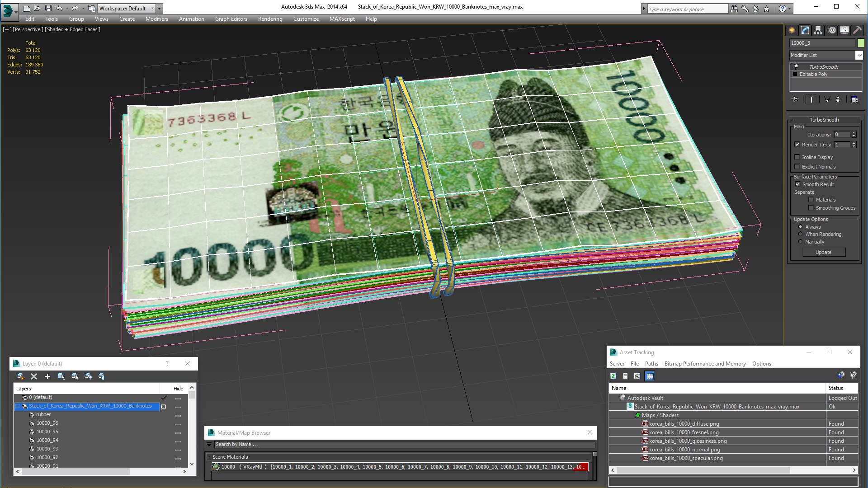
Task: Open the Display command panel tab
Action: click(844, 30)
